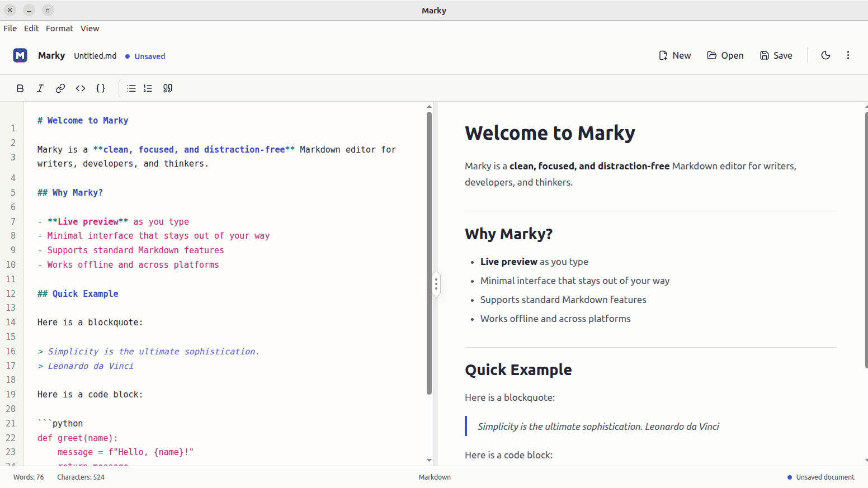868x488 pixels.
Task: Click the '```python' source line
Action: click(60, 424)
